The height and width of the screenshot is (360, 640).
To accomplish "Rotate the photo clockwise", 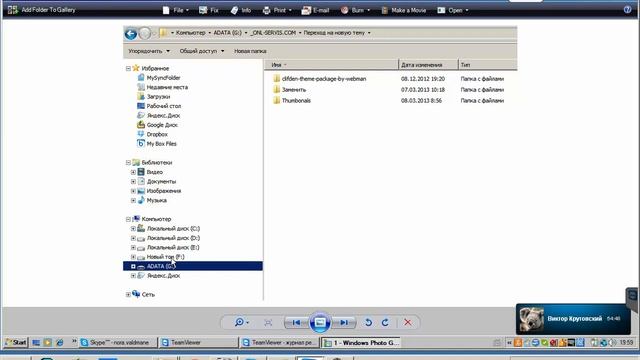I will (385, 322).
